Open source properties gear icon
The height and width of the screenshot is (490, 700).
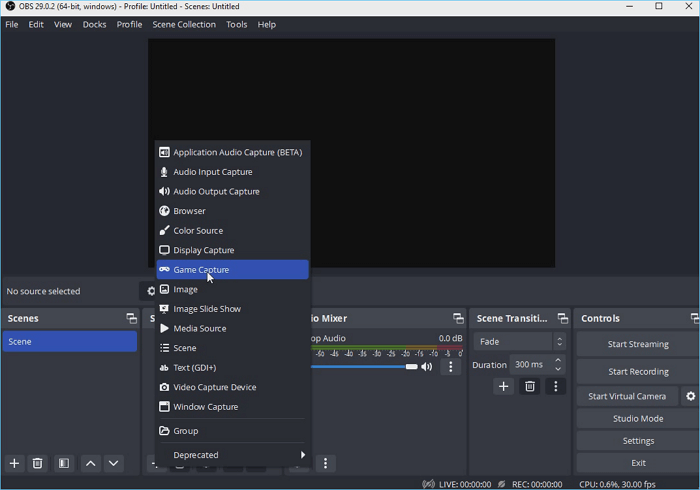[x=151, y=291]
